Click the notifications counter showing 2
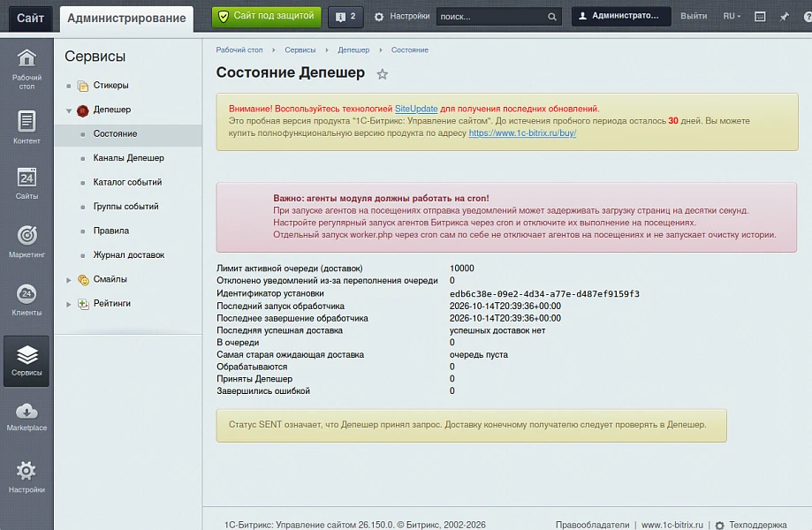The width and height of the screenshot is (812, 530). pyautogui.click(x=346, y=17)
